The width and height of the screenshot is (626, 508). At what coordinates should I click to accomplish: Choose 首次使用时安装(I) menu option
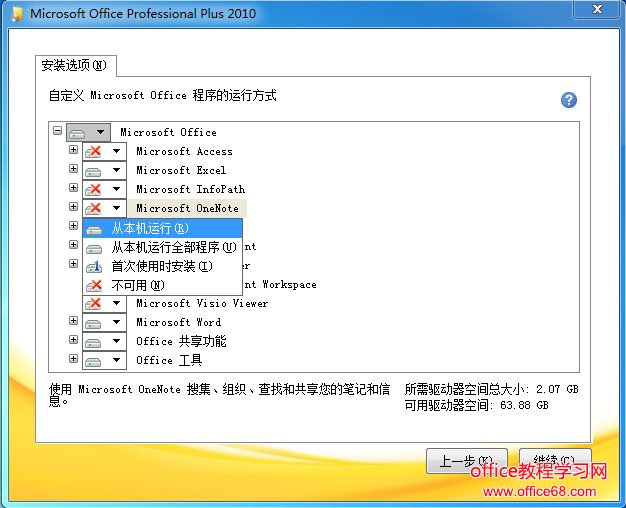[x=162, y=266]
